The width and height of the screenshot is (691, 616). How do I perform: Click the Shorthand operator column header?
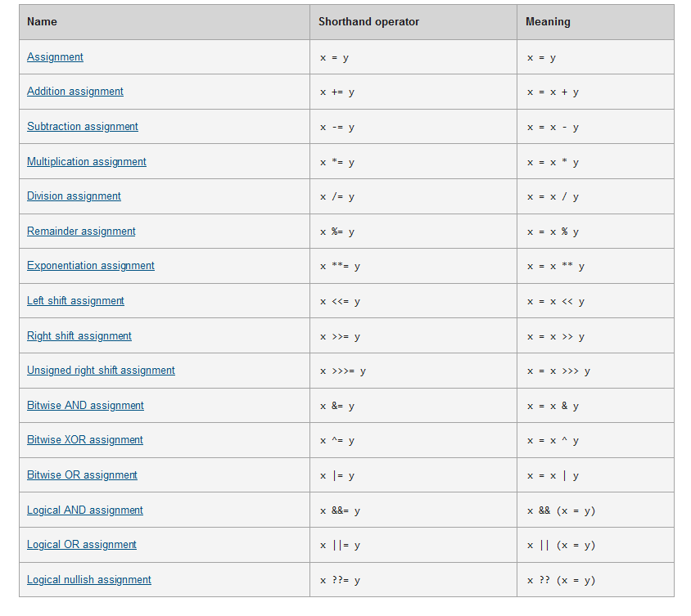[x=368, y=22]
